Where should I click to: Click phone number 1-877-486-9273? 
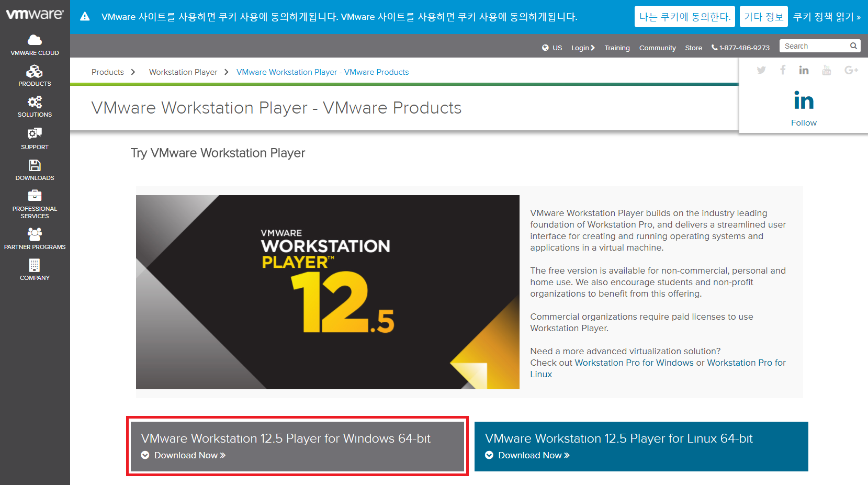(740, 48)
